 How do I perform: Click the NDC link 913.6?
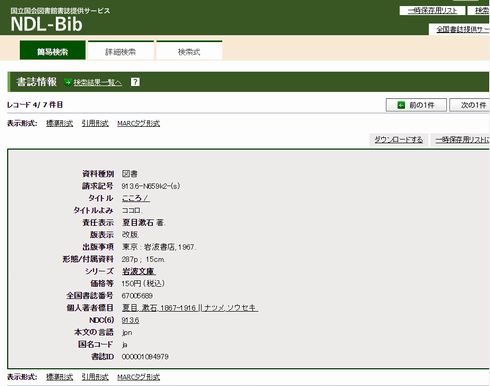coord(130,320)
